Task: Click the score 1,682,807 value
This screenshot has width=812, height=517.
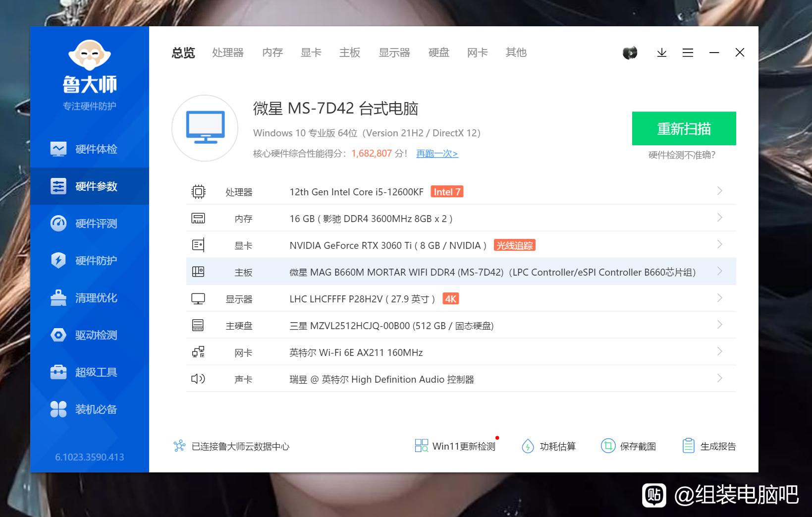Action: tap(372, 154)
